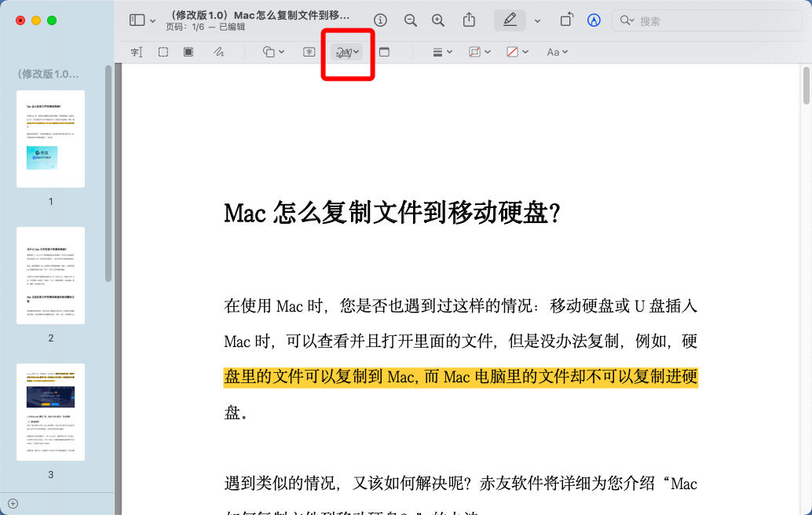Toggle the Markup toolbar button
This screenshot has height=515, width=812.
[x=594, y=20]
